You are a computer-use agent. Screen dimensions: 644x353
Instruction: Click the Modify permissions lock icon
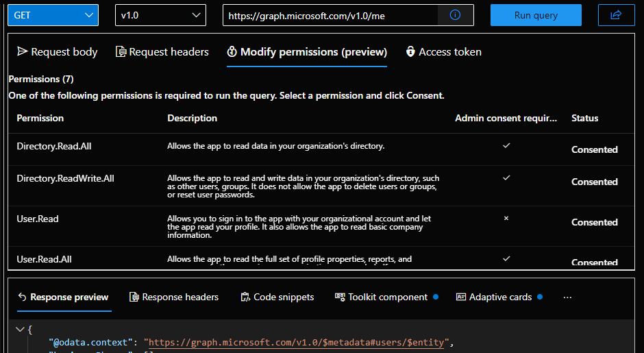(x=232, y=51)
